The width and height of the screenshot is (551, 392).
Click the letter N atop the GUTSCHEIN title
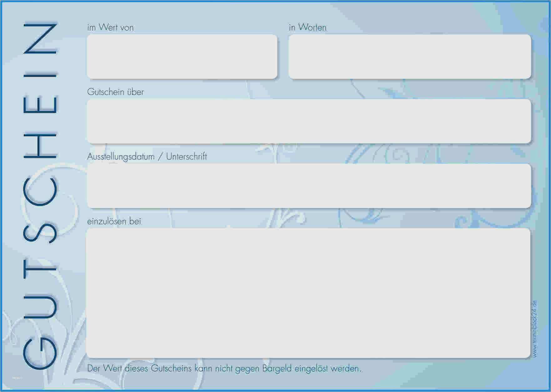pos(40,38)
